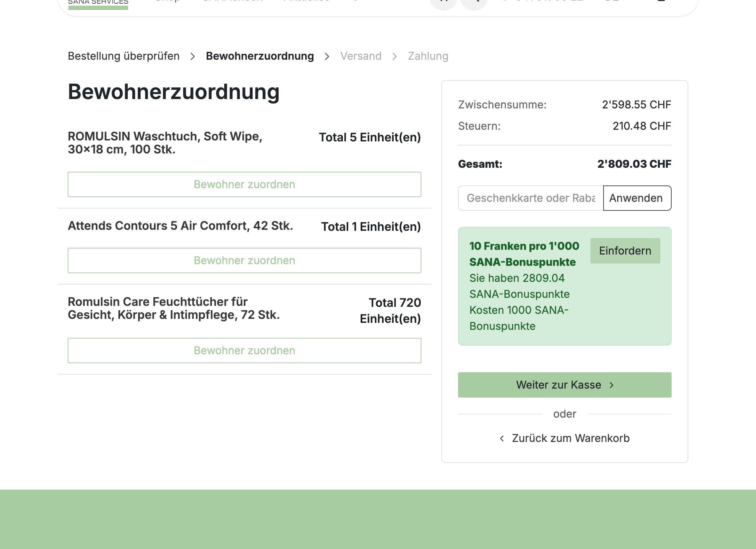The image size is (756, 549).
Task: Go back to Bestellung überprüfen step
Action: point(123,56)
